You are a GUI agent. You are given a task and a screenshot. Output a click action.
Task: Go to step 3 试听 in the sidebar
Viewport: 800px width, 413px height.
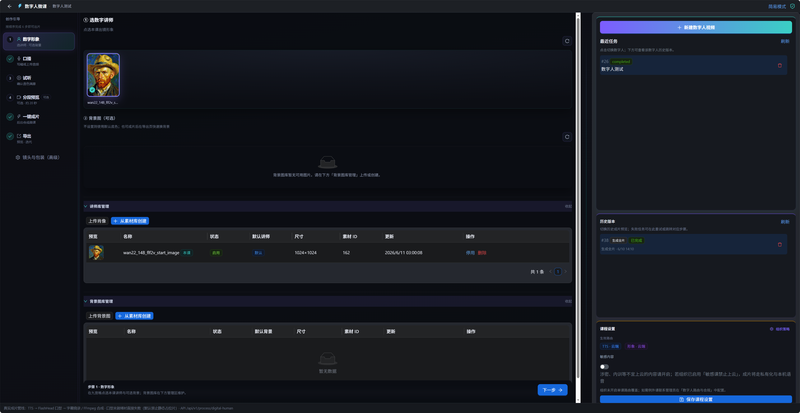[39, 80]
